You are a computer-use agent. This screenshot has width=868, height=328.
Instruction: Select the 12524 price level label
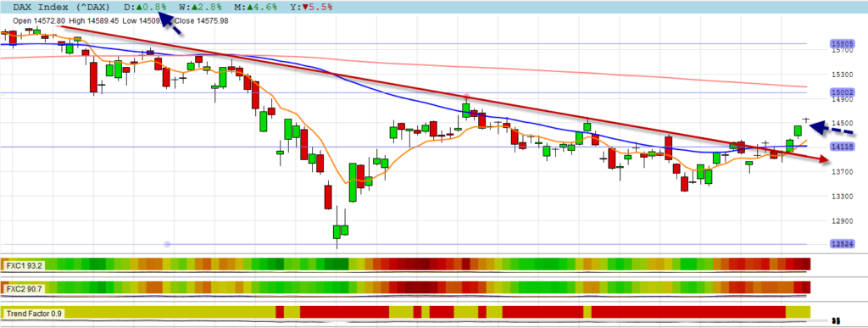click(843, 244)
